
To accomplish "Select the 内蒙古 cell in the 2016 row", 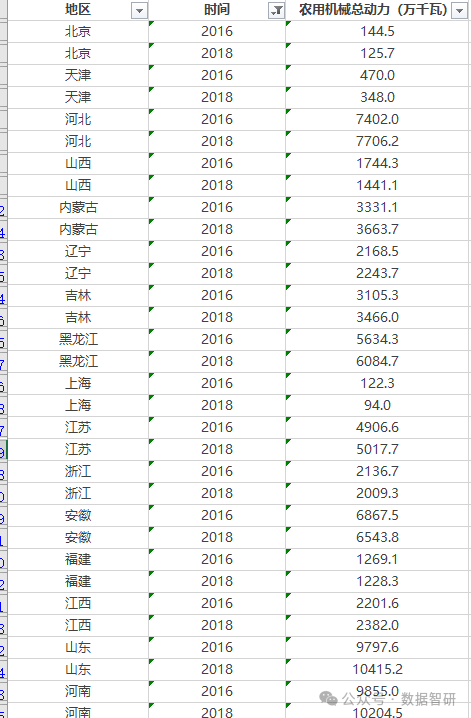I will [x=78, y=207].
